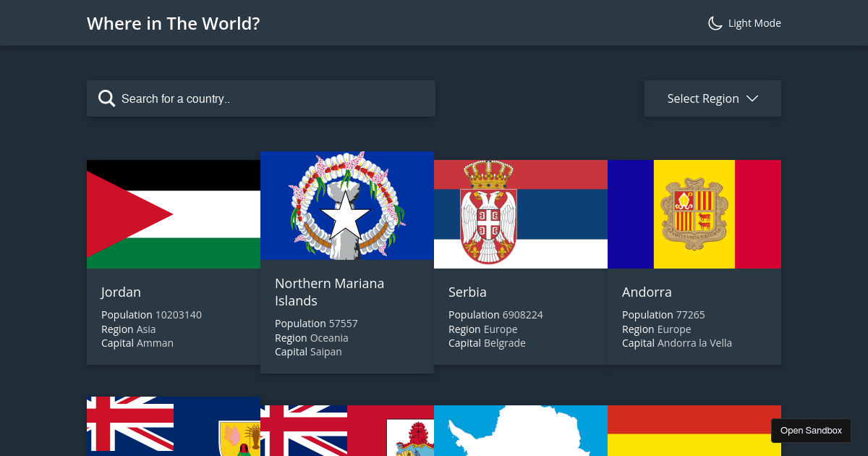Click the Jordan capital Amman

click(155, 343)
